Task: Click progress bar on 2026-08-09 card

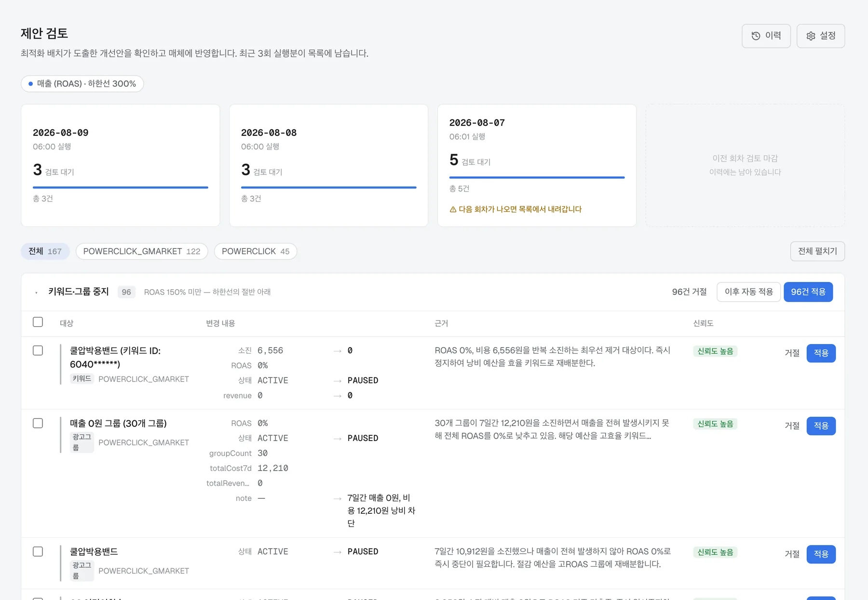Action: [121, 187]
